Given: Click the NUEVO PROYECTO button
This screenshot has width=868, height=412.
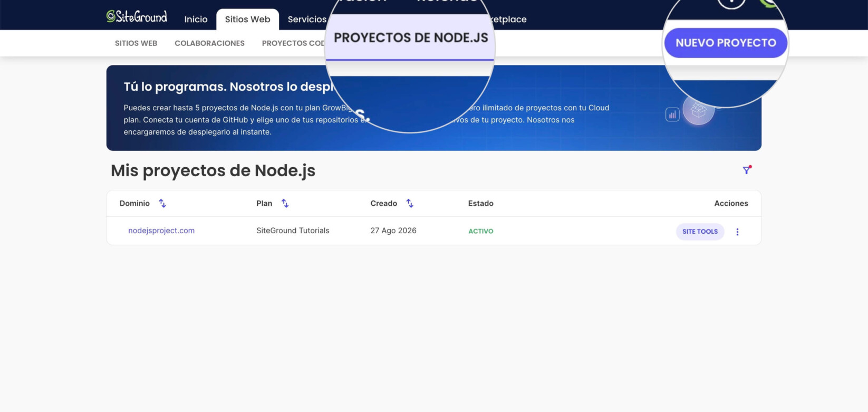Looking at the screenshot, I should (x=726, y=43).
